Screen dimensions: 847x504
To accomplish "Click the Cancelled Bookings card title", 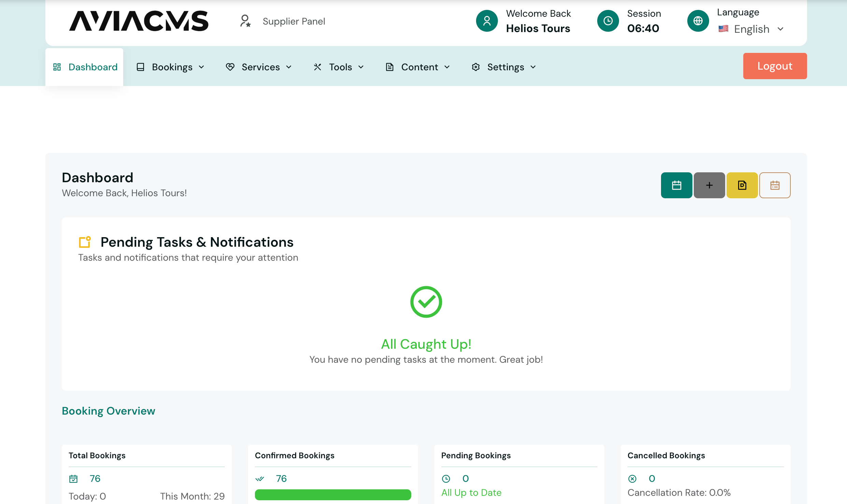I will [666, 456].
